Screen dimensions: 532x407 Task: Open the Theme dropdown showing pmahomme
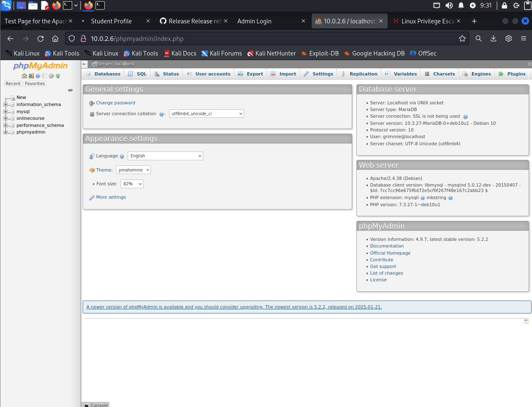[133, 170]
